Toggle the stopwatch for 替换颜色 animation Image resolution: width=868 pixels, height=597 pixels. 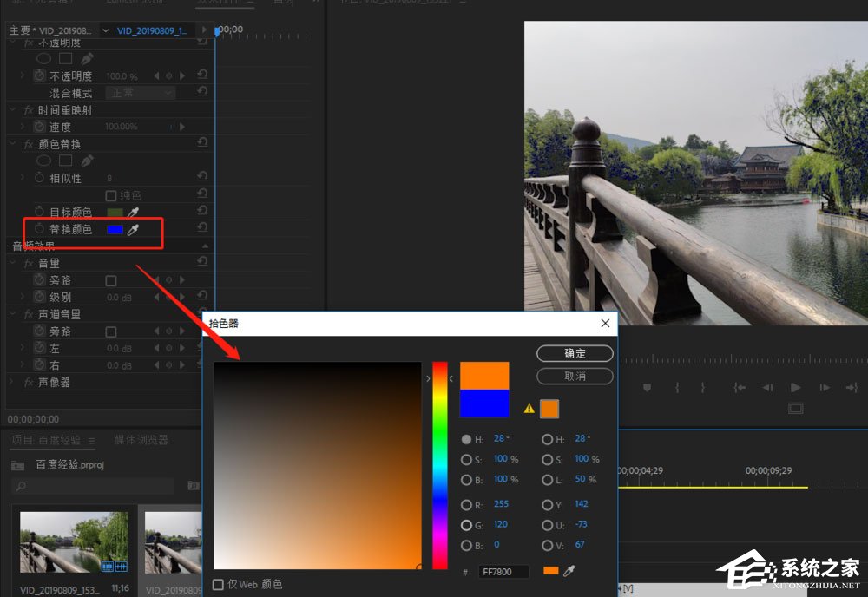pyautogui.click(x=39, y=229)
